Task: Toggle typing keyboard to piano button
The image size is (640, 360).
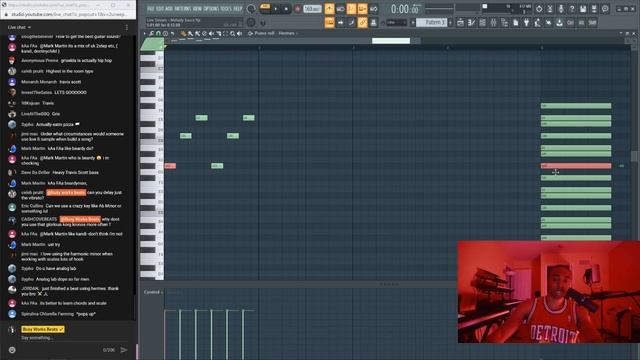Action: [x=330, y=22]
